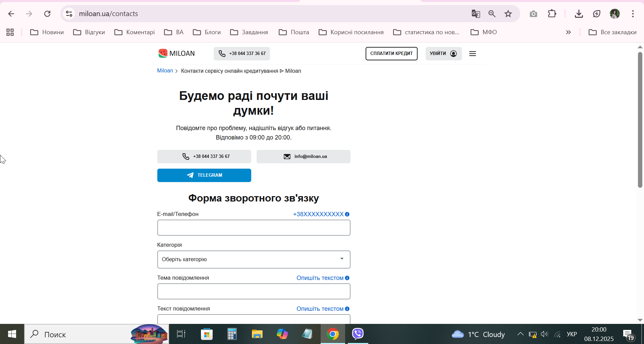Click the leaf-shaped extension icon
The width and height of the screenshot is (644, 344).
(x=597, y=14)
